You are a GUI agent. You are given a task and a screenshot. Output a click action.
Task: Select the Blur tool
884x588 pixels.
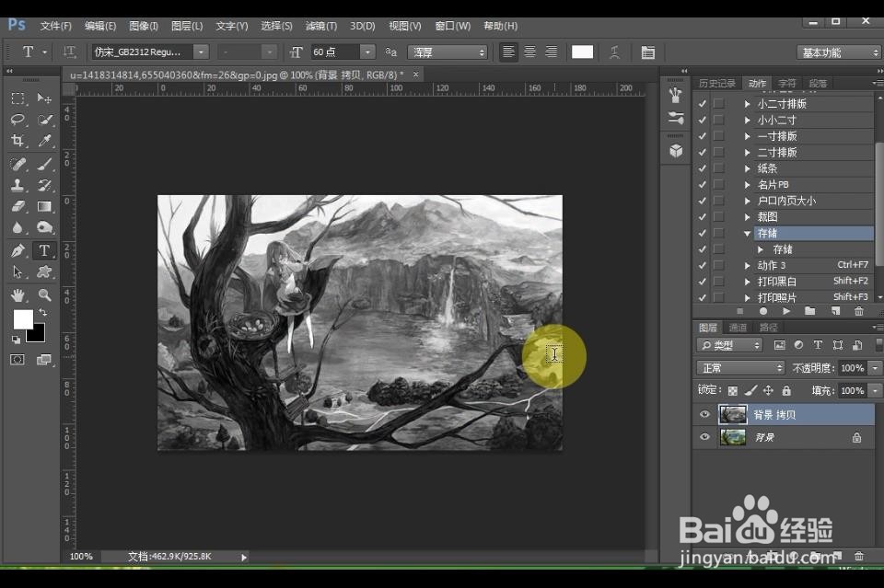point(17,227)
